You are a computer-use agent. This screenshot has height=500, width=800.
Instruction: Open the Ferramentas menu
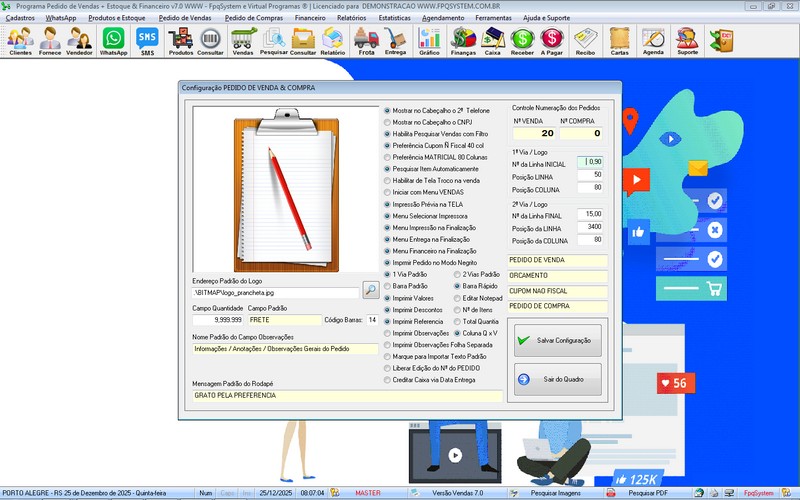click(493, 18)
